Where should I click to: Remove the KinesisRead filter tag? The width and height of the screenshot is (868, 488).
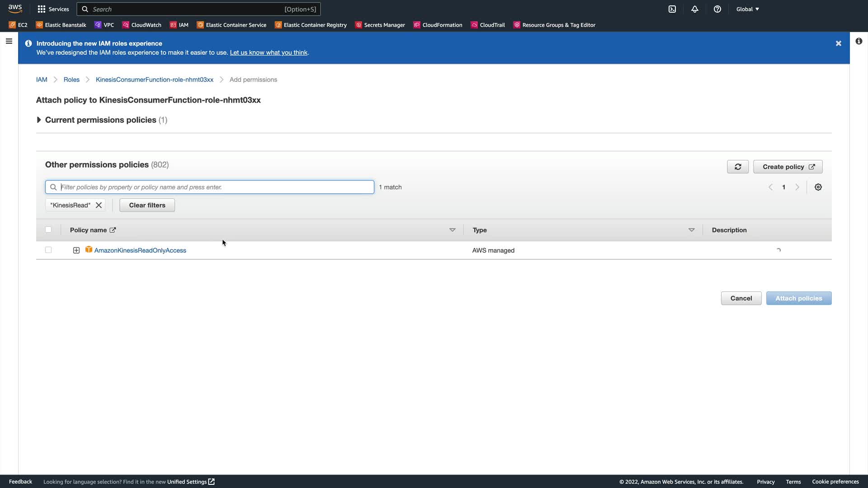99,205
